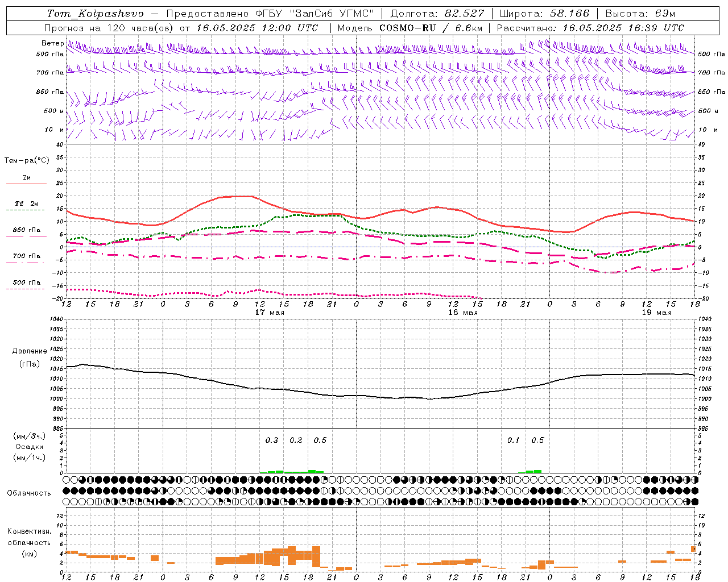Click the station title Tom_Kolpashevo
Screen dimensions: 728x582
coord(95,14)
